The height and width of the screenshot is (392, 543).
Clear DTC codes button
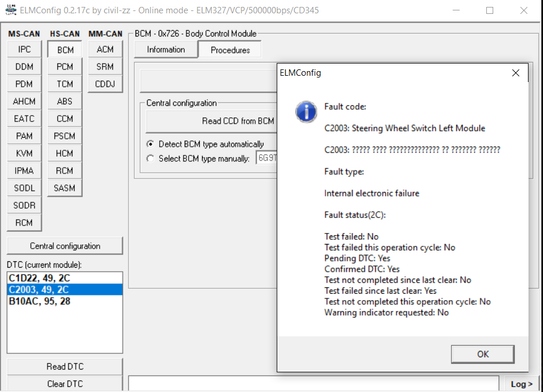(65, 384)
